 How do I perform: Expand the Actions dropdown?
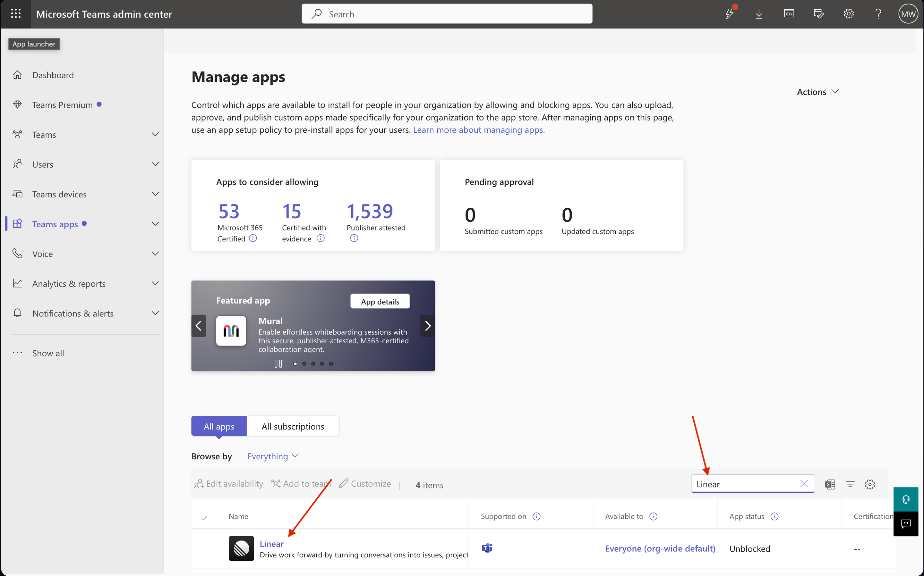817,91
